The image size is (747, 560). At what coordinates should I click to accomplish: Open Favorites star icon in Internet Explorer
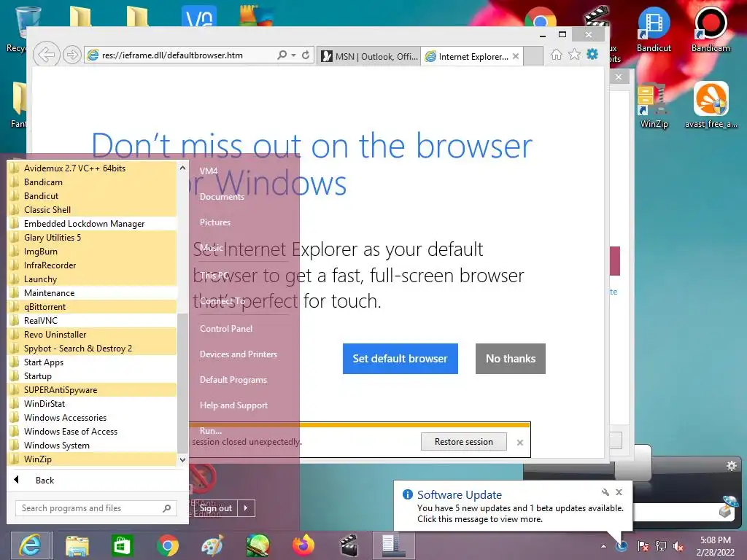pyautogui.click(x=575, y=55)
